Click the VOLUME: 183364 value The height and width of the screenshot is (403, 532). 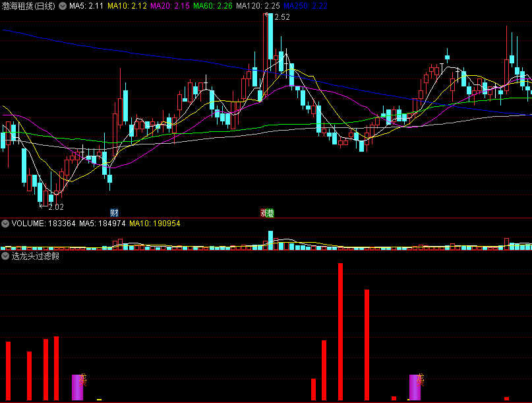(44, 224)
